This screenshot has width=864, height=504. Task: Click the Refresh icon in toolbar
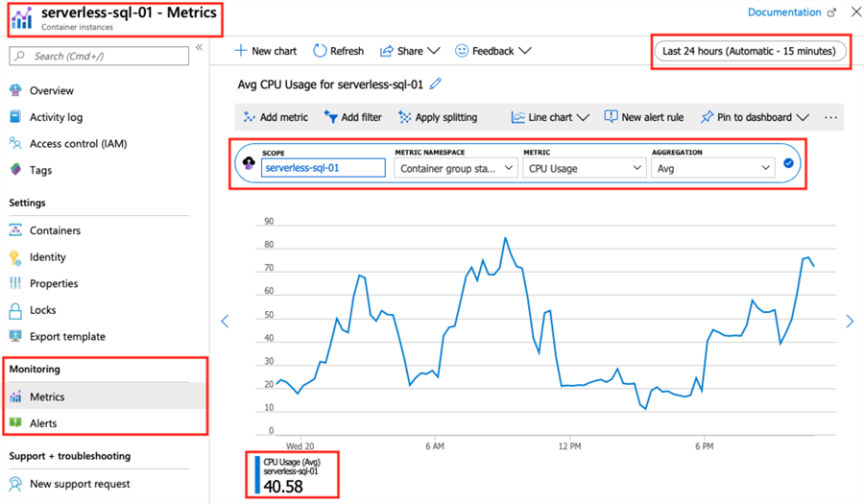point(321,51)
